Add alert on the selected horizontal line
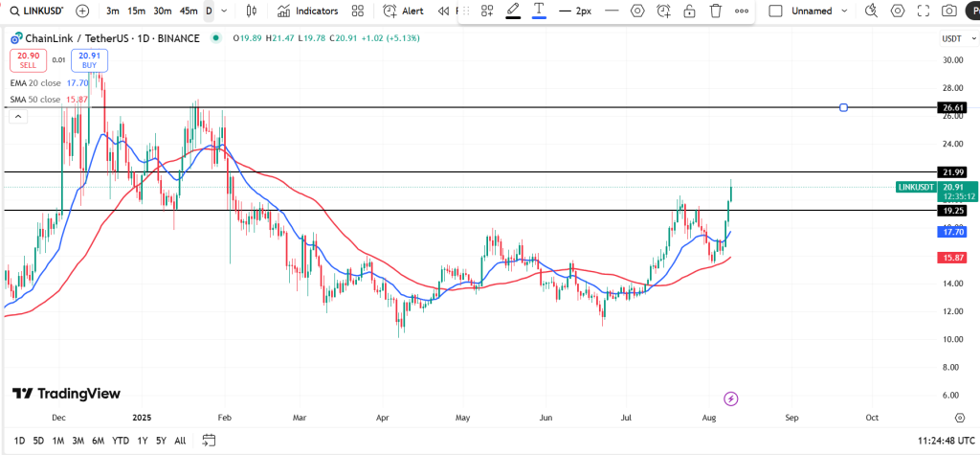Viewport: 980px width, 455px height. (663, 11)
